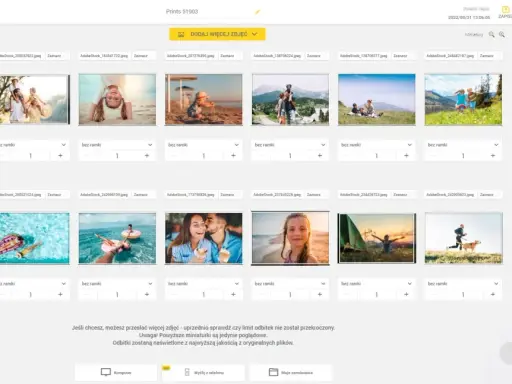Click the pencil icon beside Prints 51903
This screenshot has height=384, width=512.
click(x=257, y=12)
